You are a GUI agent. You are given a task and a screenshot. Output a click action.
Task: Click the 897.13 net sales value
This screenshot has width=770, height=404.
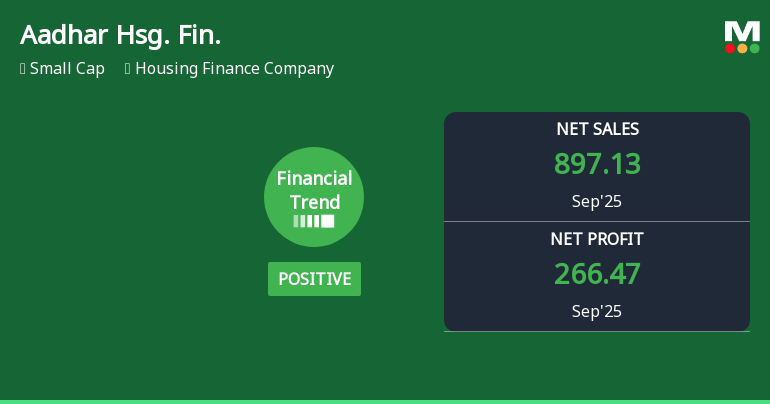[x=597, y=164]
